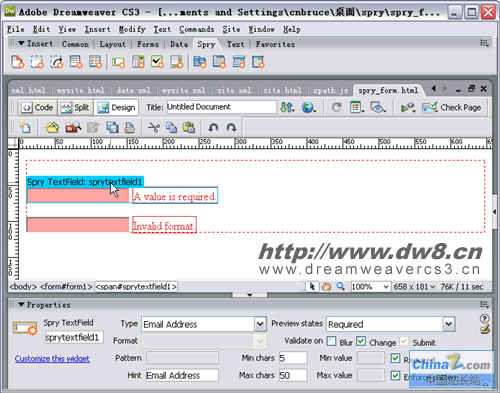The image size is (500, 393).
Task: Open the Visual Aids eye dropdown
Action: tap(378, 107)
